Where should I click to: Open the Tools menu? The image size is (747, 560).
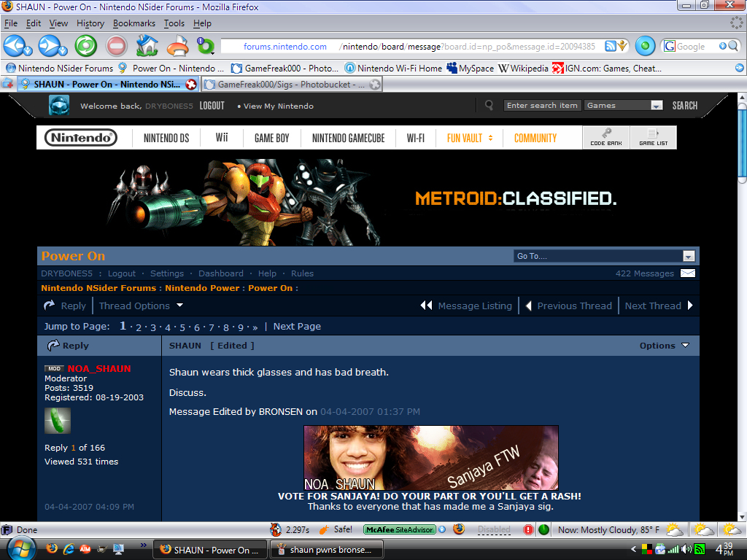[x=174, y=23]
